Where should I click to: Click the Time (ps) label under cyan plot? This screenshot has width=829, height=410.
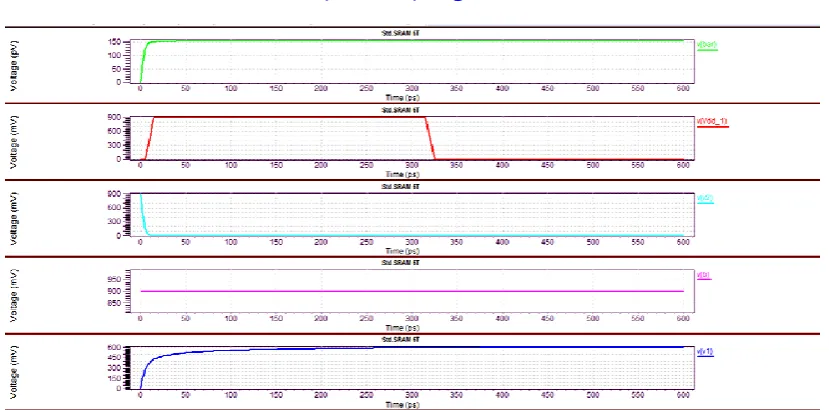tap(402, 251)
